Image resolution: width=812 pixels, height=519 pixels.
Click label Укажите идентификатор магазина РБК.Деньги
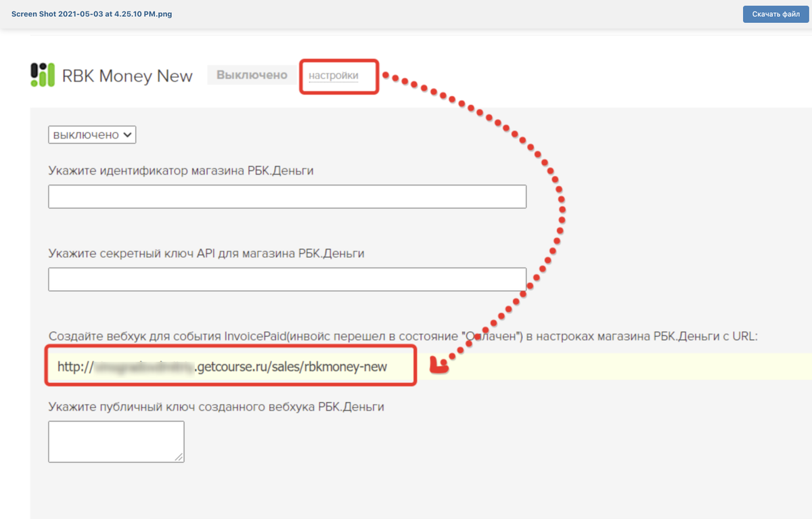(181, 171)
